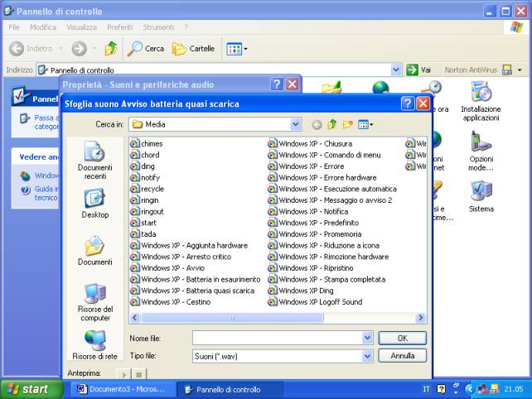
Task: Open Strumenti menu in Pannello di controllo
Action: point(158,27)
